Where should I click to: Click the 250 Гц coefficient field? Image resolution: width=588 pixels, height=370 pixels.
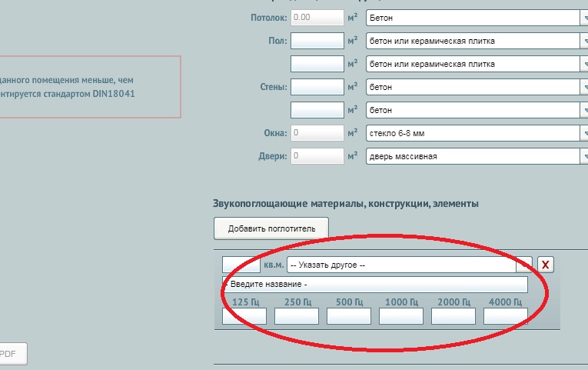coord(297,316)
